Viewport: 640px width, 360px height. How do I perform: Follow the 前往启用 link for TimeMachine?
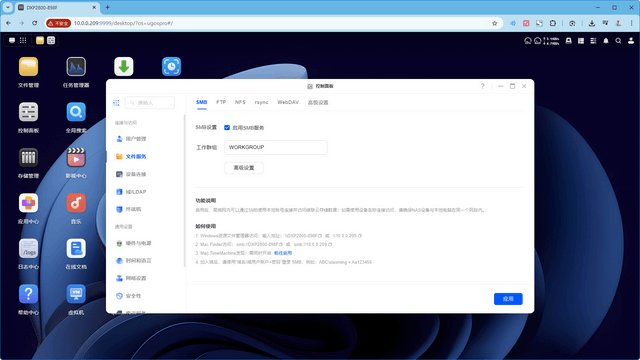click(x=283, y=253)
